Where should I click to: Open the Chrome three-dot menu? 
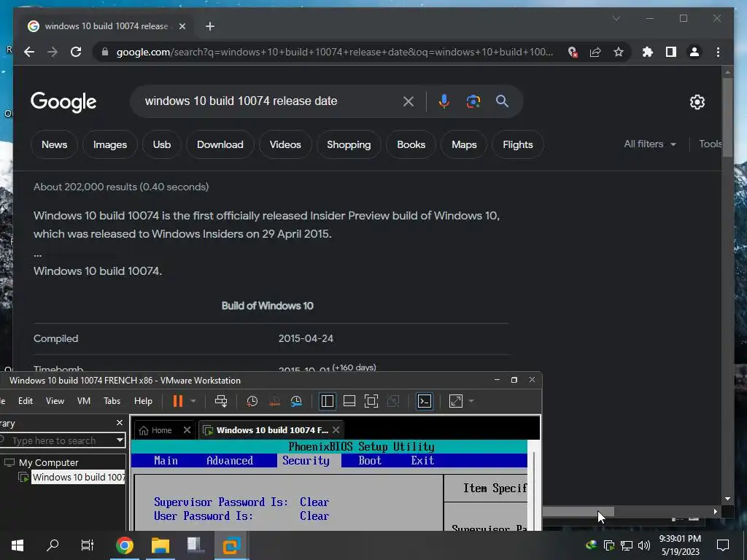click(719, 52)
